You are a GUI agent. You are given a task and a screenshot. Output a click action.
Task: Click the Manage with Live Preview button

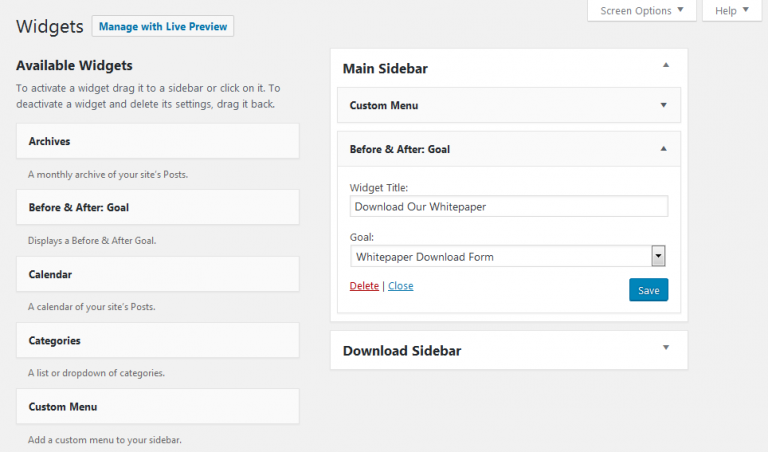162,26
